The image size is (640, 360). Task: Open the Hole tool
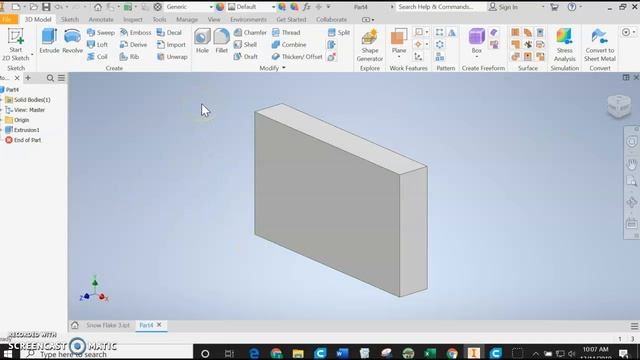(x=202, y=41)
